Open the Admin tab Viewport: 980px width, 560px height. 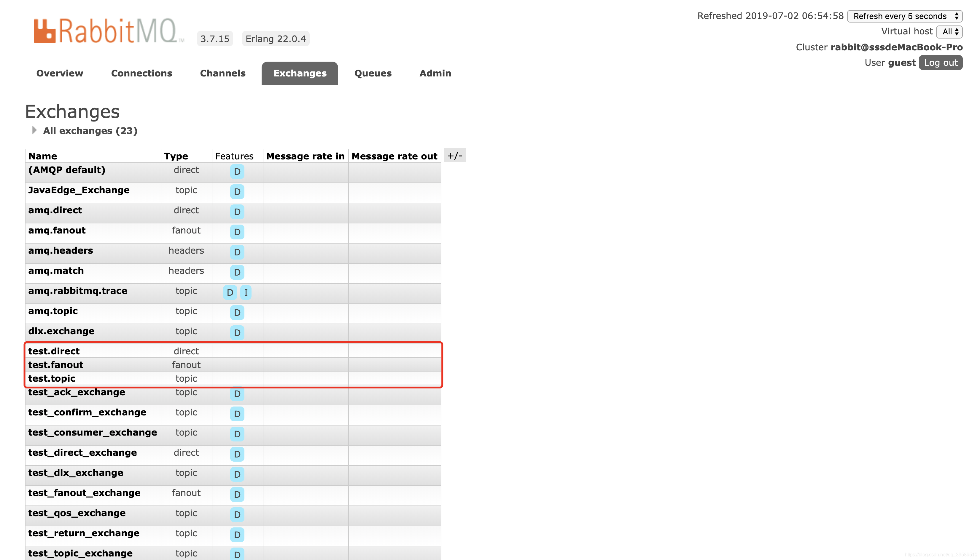coord(435,73)
